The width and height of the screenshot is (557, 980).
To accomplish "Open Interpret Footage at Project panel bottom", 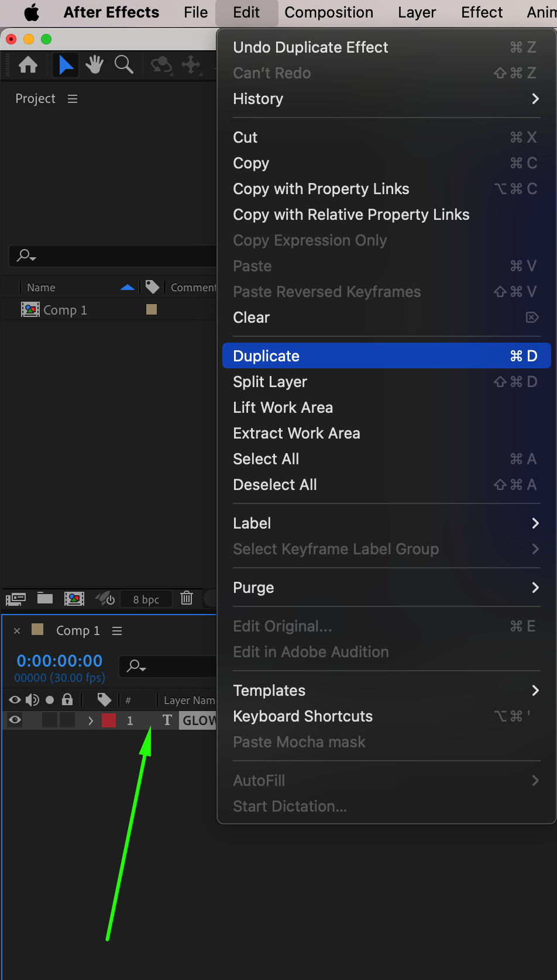I will (16, 599).
